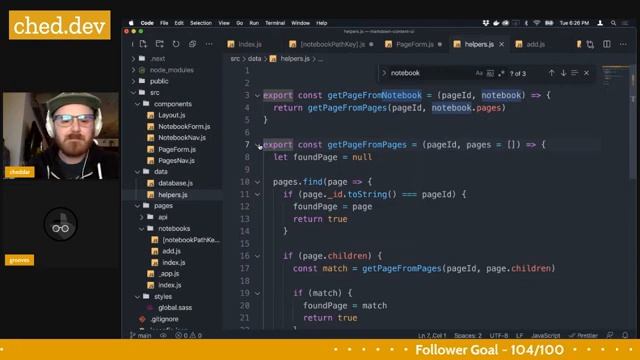Close the helpers.js tab
The image size is (640, 360).
502,44
